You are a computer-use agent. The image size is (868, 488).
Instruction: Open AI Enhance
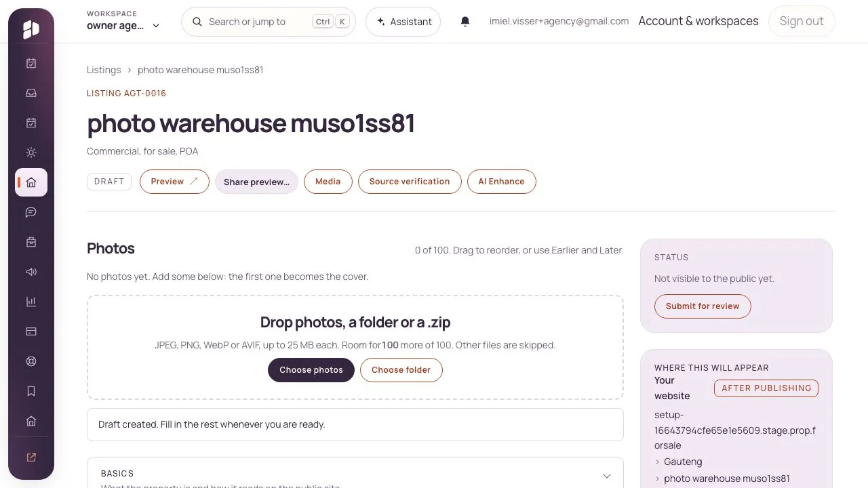pos(501,182)
